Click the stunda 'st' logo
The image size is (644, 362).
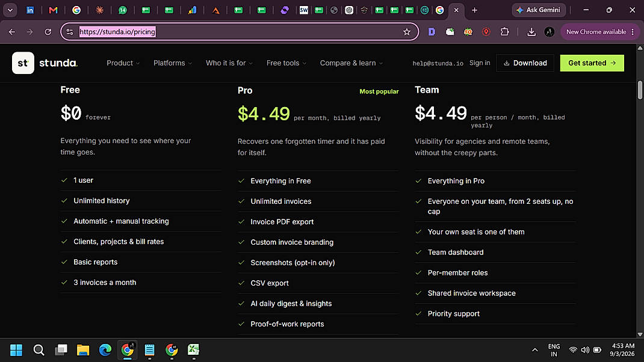(23, 63)
